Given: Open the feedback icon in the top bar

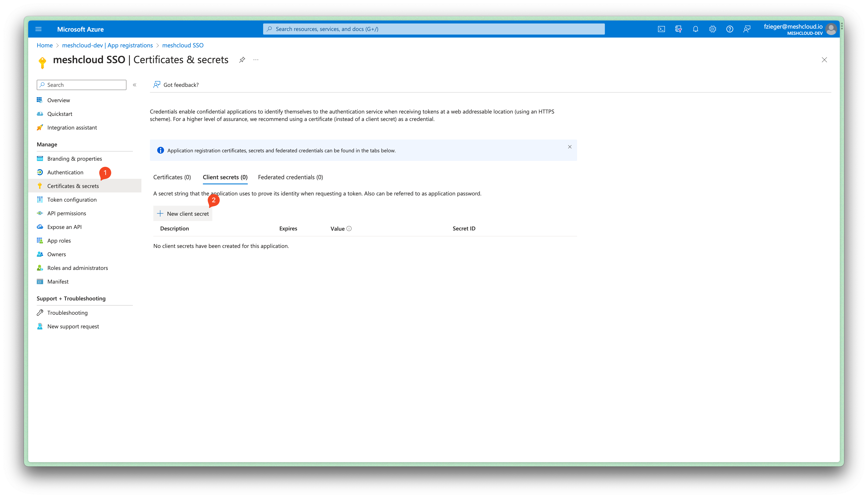Looking at the screenshot, I should (747, 29).
